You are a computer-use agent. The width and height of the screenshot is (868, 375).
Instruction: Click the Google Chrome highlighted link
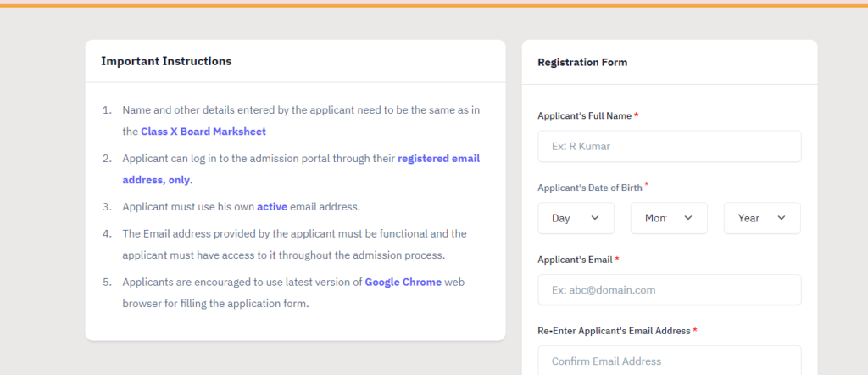click(x=403, y=282)
